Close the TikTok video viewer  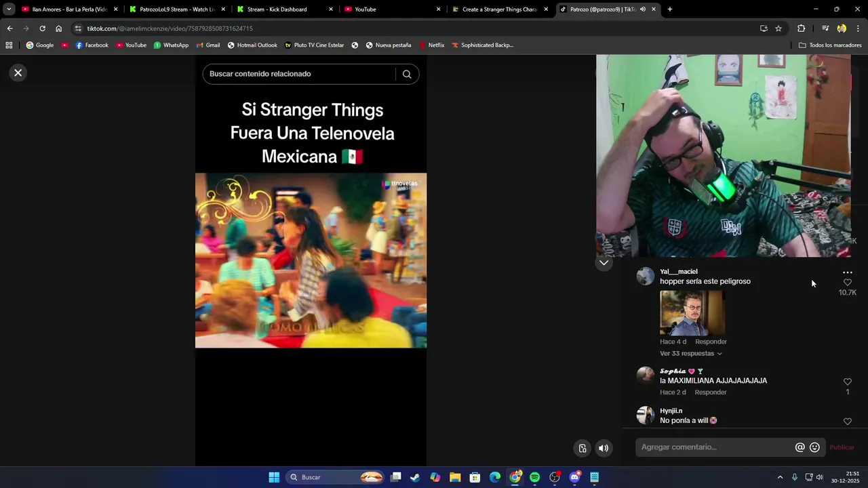18,73
